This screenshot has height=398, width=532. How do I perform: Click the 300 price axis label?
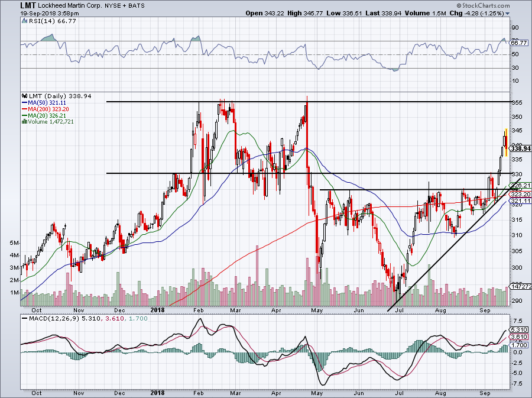tap(517, 268)
